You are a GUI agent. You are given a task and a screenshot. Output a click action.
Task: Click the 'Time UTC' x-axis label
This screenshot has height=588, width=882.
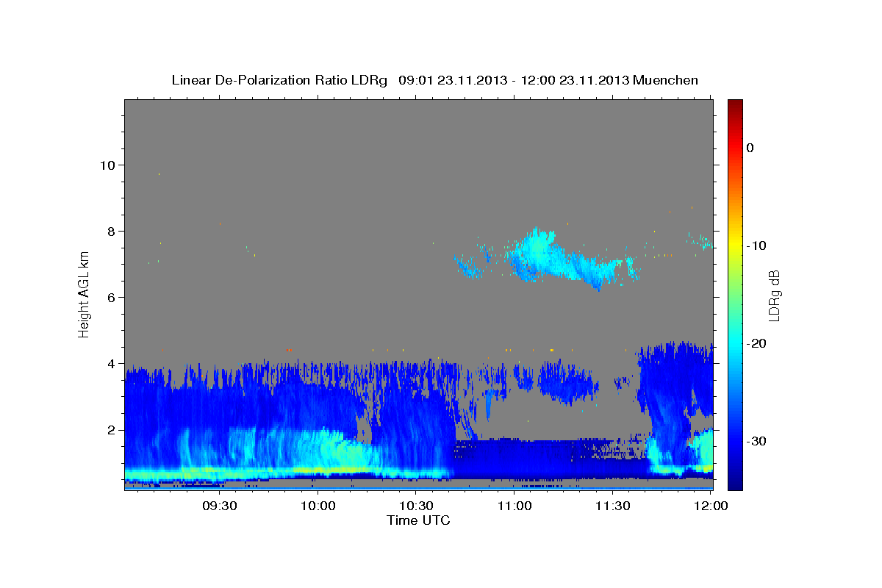point(418,520)
